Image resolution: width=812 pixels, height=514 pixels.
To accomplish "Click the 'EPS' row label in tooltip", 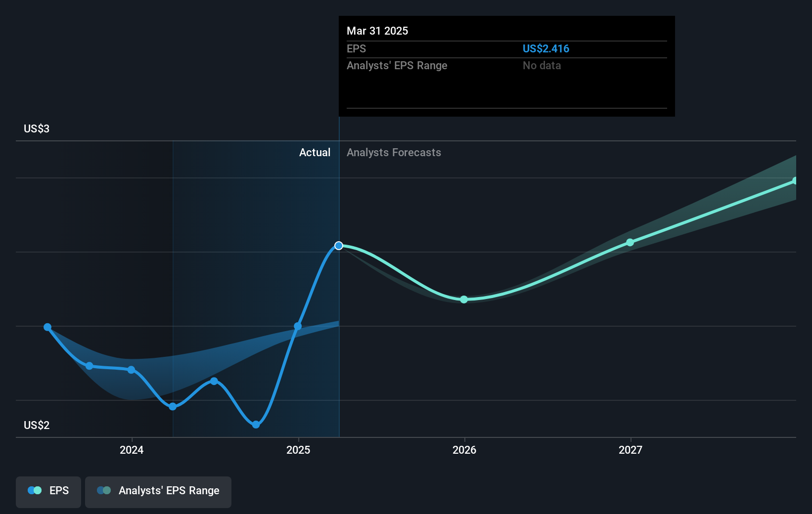I will click(x=356, y=48).
